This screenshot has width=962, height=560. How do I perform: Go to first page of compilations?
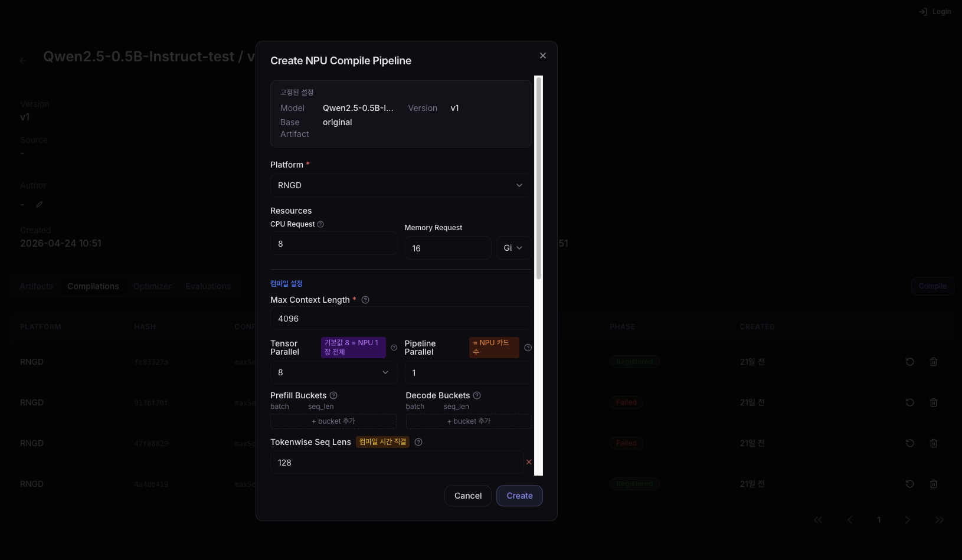(818, 520)
